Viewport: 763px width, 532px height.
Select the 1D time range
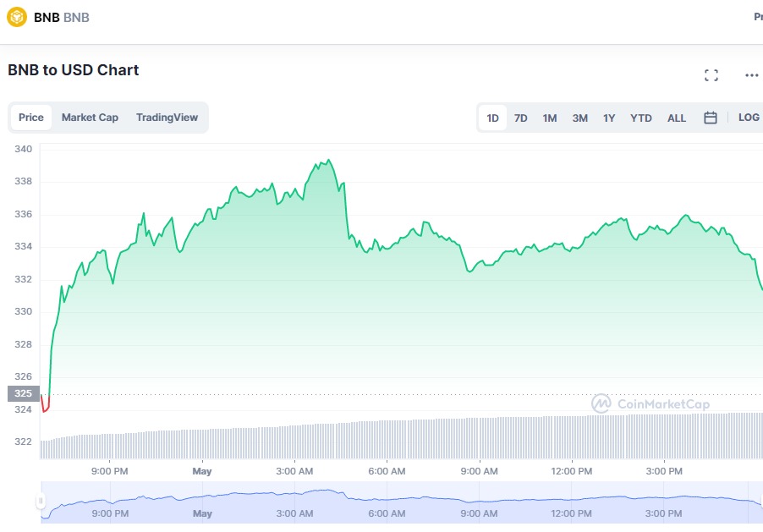(x=491, y=118)
